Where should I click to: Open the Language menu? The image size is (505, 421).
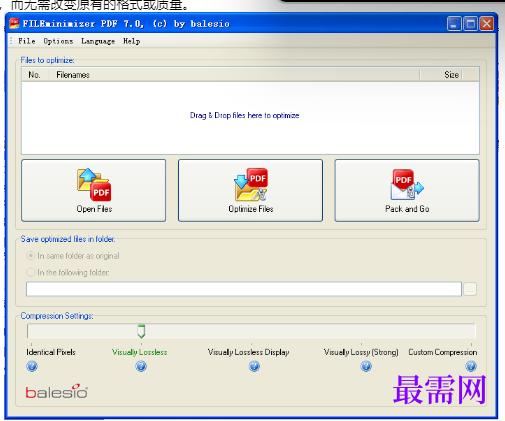coord(98,41)
